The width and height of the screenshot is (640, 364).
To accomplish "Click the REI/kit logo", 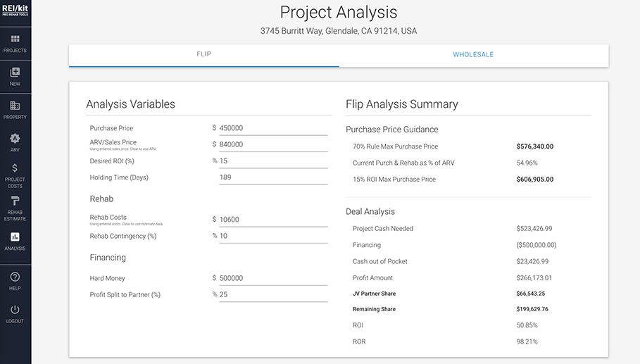I will click(x=15, y=10).
